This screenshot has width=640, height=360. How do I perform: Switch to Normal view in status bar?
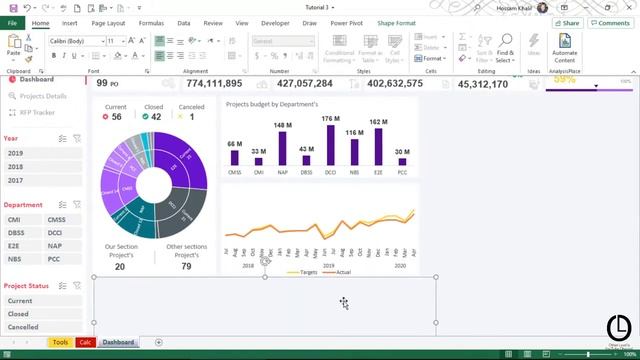pos(508,354)
